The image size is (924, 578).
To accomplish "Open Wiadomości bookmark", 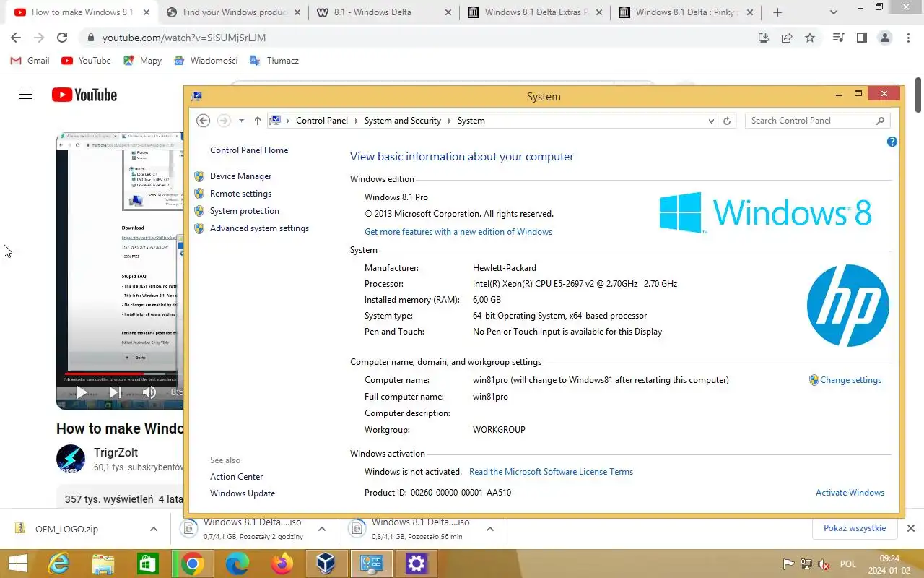I will (x=206, y=61).
